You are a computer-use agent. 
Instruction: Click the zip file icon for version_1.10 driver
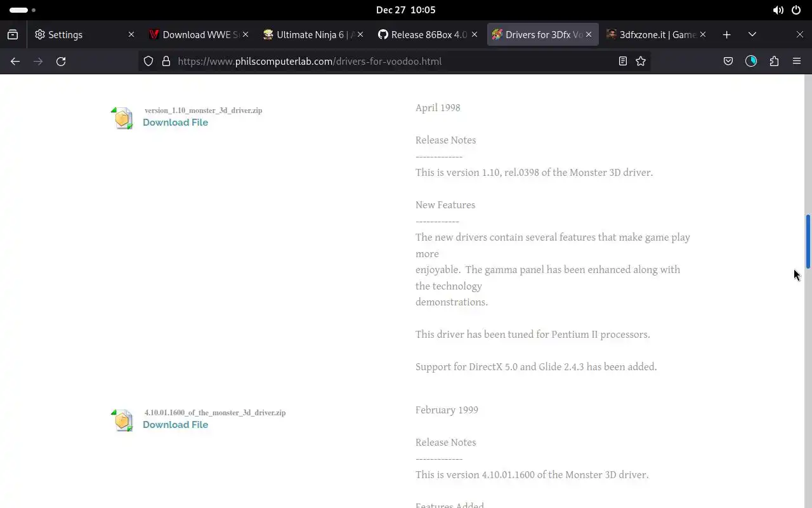coord(122,118)
